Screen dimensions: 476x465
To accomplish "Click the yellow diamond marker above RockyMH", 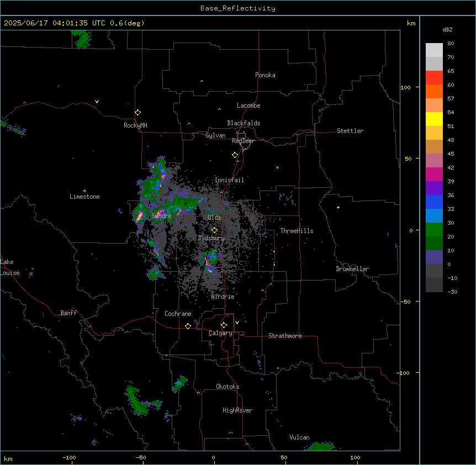I will (137, 112).
